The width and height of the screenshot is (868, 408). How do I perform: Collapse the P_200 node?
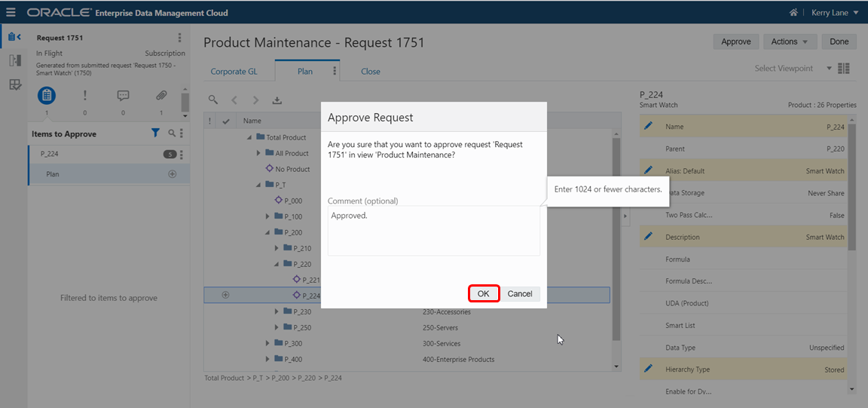[x=268, y=233]
